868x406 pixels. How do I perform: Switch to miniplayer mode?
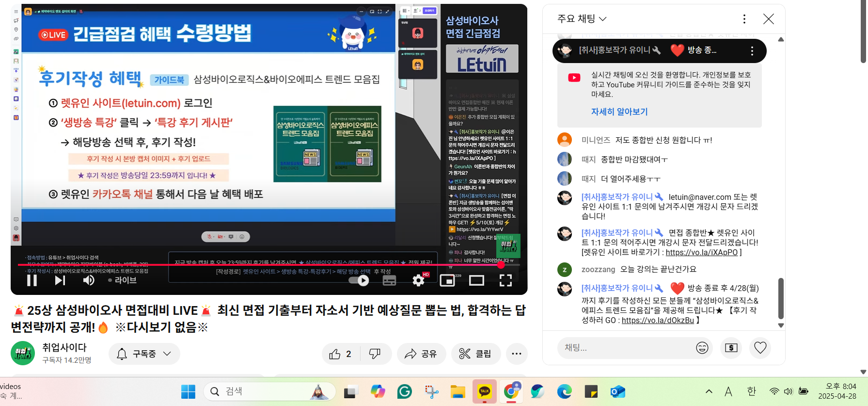pos(447,280)
